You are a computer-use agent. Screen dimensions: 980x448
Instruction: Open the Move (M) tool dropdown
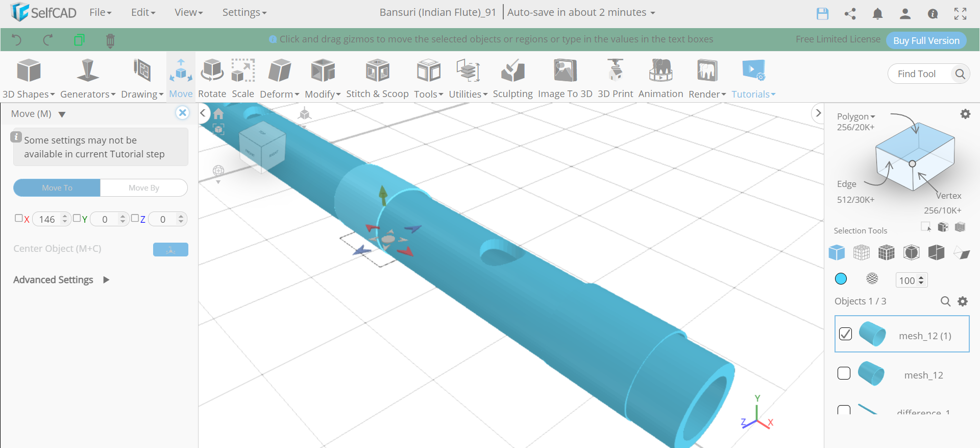pyautogui.click(x=38, y=114)
